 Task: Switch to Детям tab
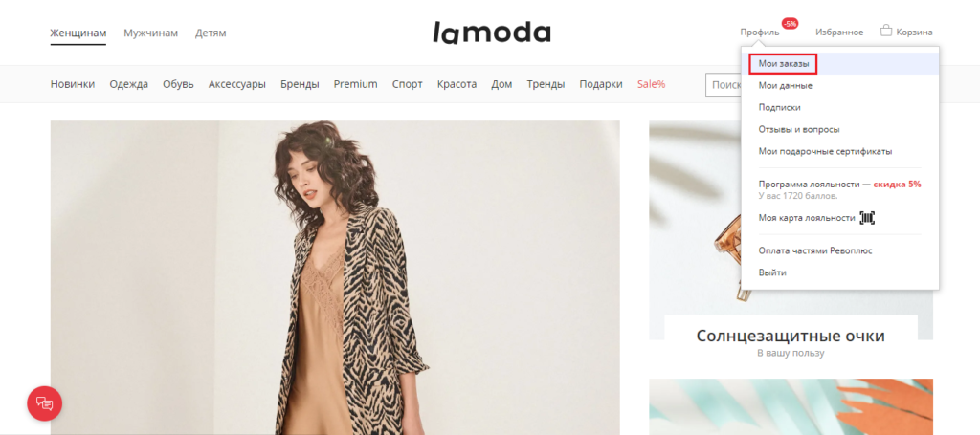point(211,33)
